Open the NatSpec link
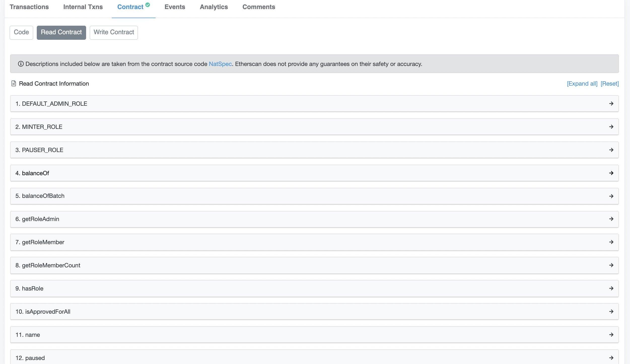Screen dimensions: 630x364 pyautogui.click(x=220, y=64)
